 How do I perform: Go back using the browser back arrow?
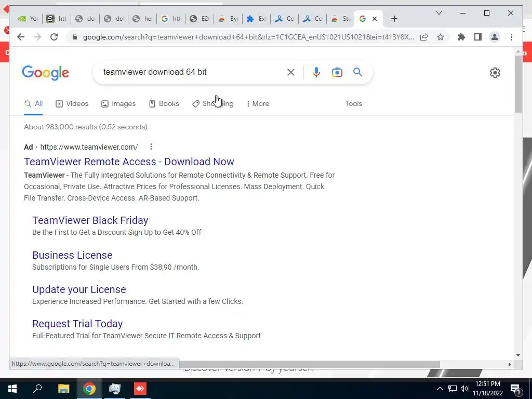pyautogui.click(x=21, y=37)
